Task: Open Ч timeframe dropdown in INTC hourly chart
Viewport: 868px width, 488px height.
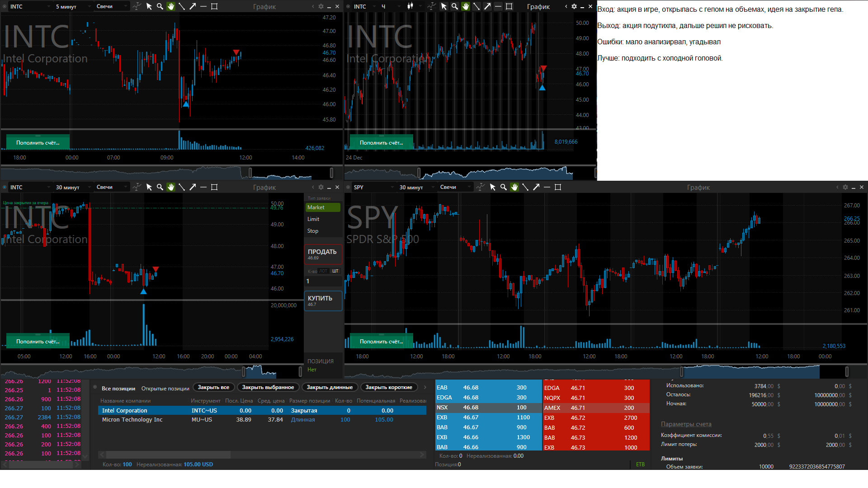Action: coord(391,6)
